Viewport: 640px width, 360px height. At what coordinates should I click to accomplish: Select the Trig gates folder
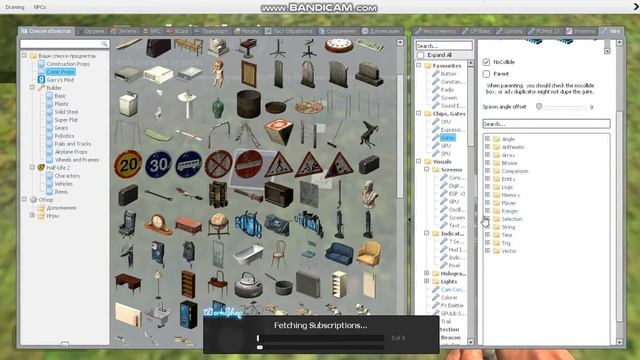click(506, 243)
